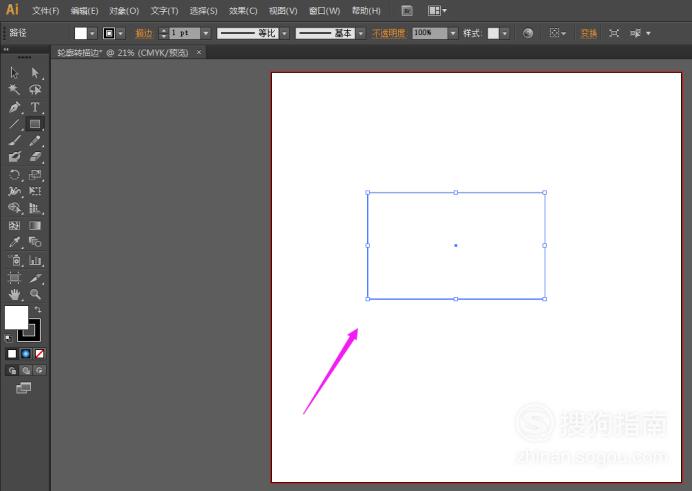Select the Free Transform tool
692x491 pixels.
tap(35, 191)
